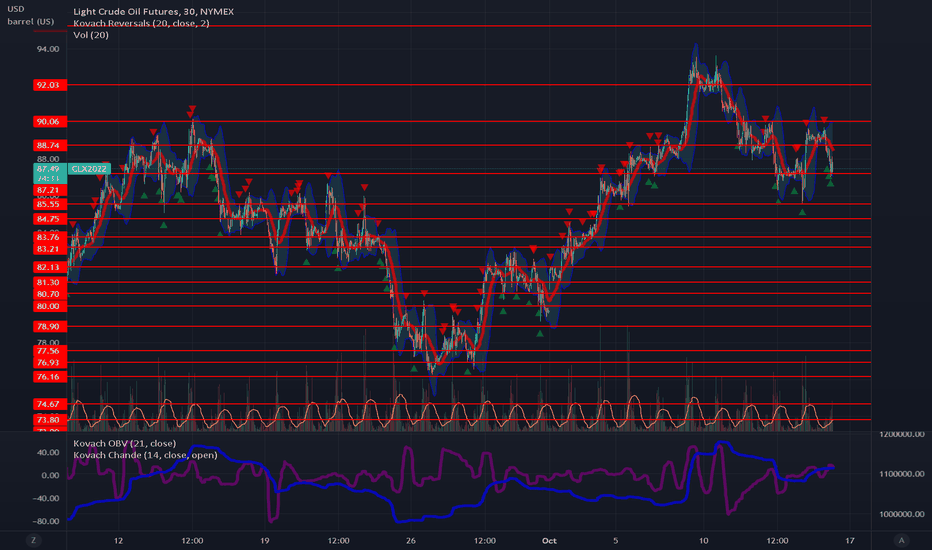Click the Z timezone button
The width and height of the screenshot is (932, 550).
pyautogui.click(x=33, y=540)
